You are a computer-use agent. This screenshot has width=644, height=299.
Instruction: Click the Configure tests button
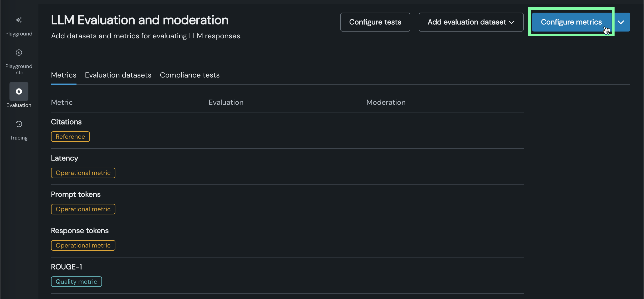coord(375,22)
